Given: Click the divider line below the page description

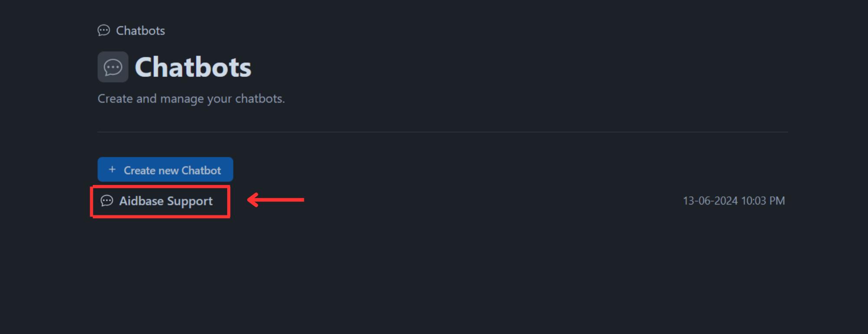Looking at the screenshot, I should point(442,131).
